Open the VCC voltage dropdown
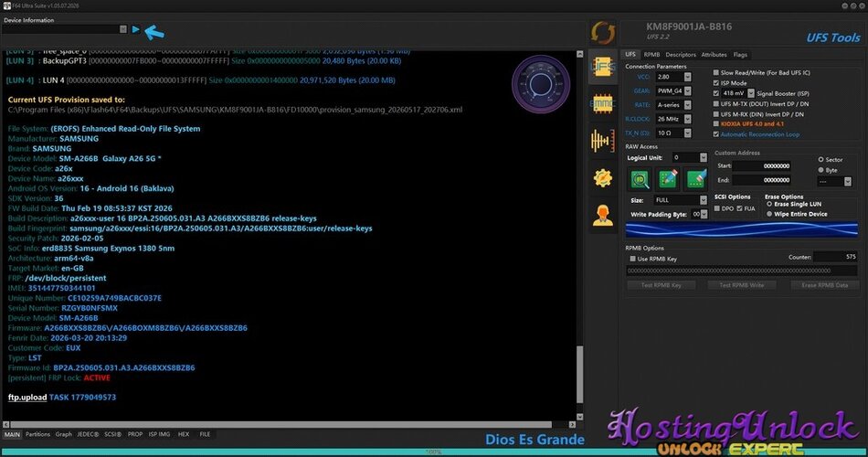Viewport: 868px width, 457px height. click(687, 77)
